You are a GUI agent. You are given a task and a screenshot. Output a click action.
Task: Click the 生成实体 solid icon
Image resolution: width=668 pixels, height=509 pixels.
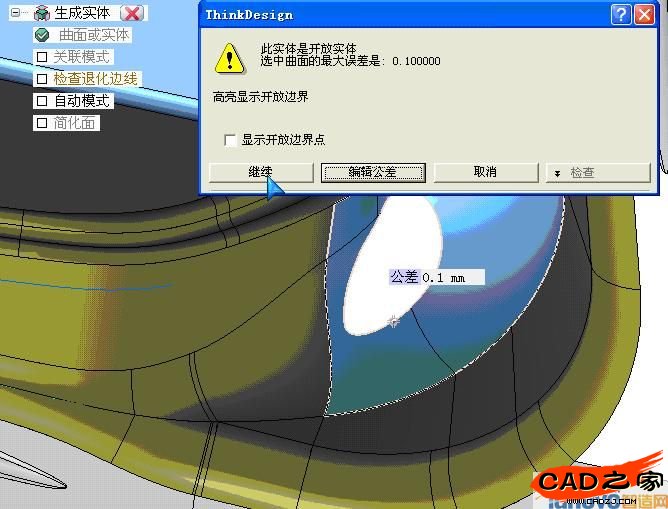pyautogui.click(x=41, y=13)
